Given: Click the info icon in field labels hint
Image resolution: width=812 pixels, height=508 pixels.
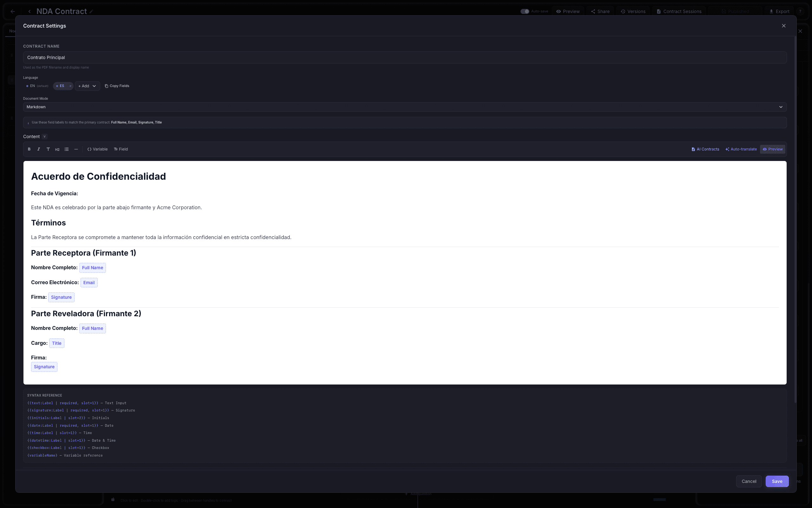Looking at the screenshot, I should pyautogui.click(x=28, y=123).
